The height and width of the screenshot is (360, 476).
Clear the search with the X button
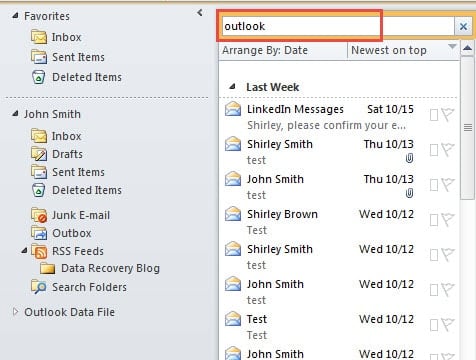(463, 26)
